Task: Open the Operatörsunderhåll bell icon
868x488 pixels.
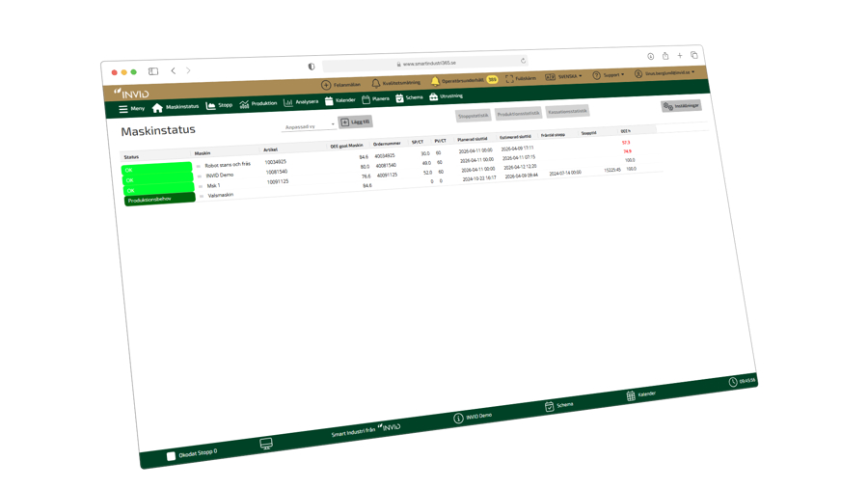Action: (x=435, y=82)
